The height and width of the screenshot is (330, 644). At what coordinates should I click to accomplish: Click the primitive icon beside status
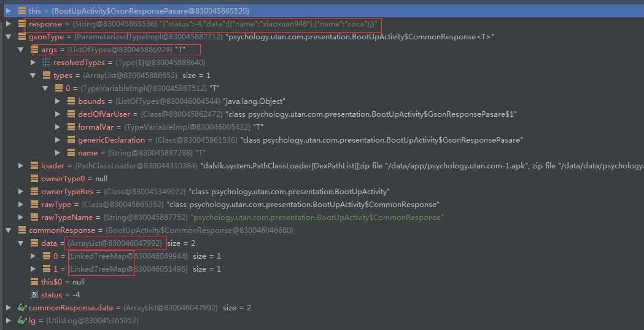(x=34, y=294)
